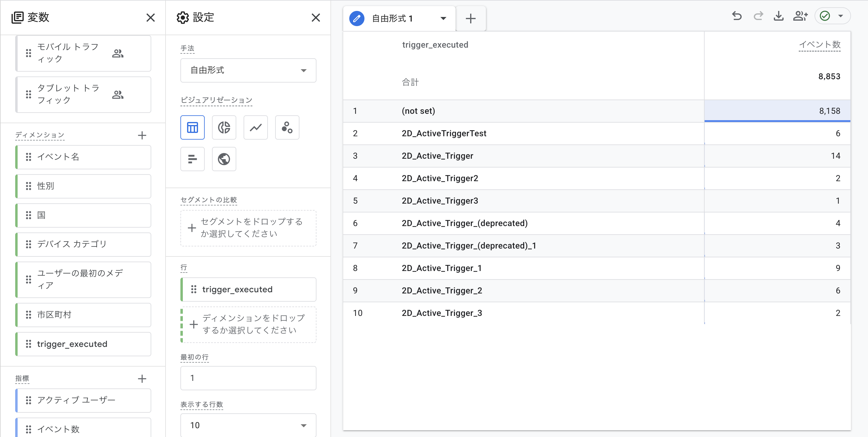Click the 2D_Active_Trigger_(deprecated) row label

(x=465, y=223)
